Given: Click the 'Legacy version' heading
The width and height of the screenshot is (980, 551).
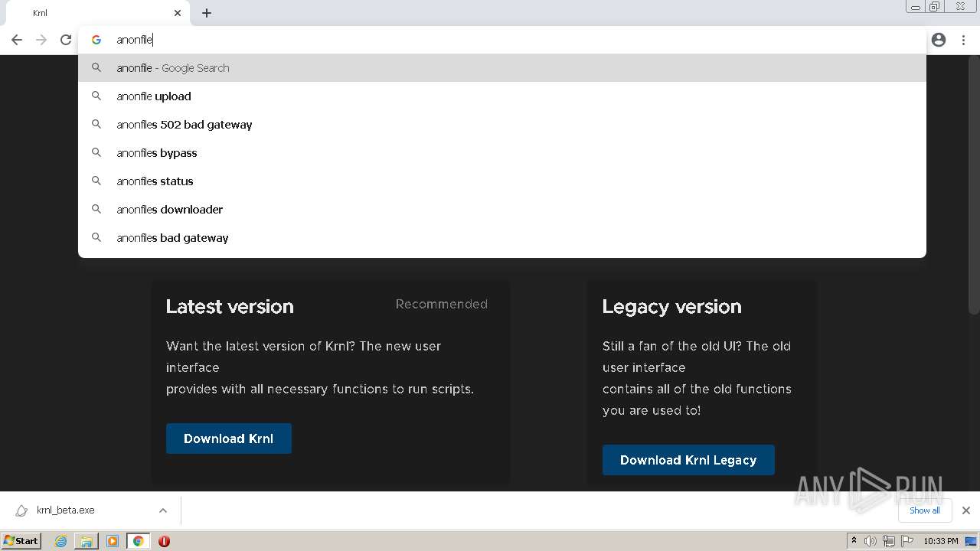Looking at the screenshot, I should click(x=671, y=306).
